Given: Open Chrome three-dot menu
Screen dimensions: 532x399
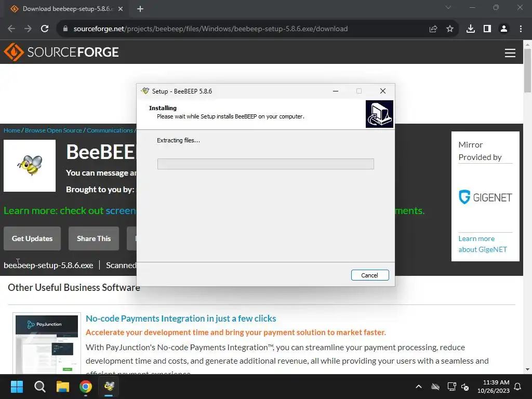Looking at the screenshot, I should coord(521,29).
